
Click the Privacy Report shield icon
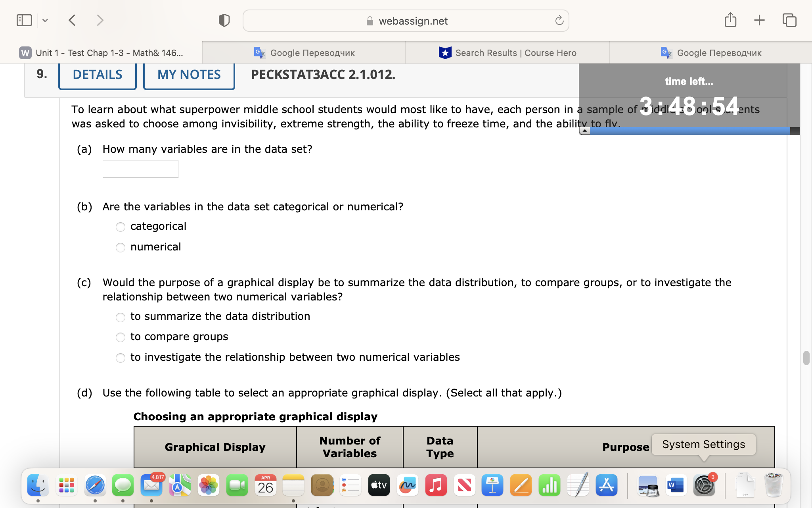pyautogui.click(x=224, y=20)
